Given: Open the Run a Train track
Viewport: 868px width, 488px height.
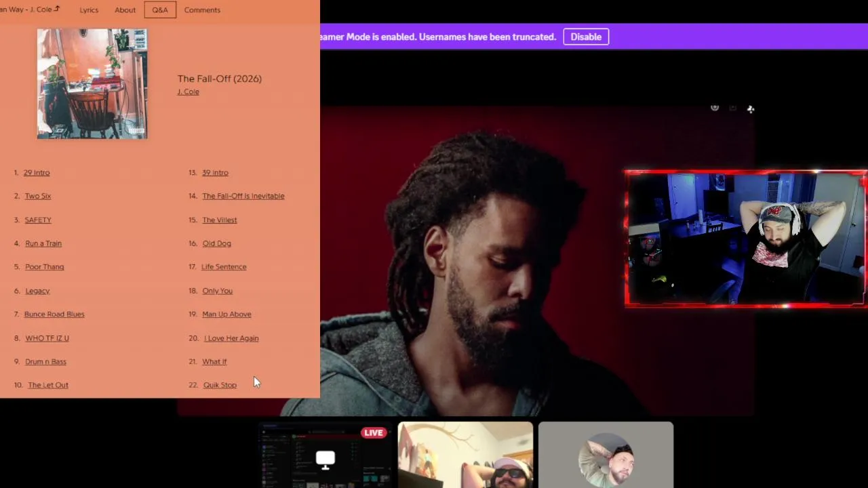Looking at the screenshot, I should click(43, 243).
